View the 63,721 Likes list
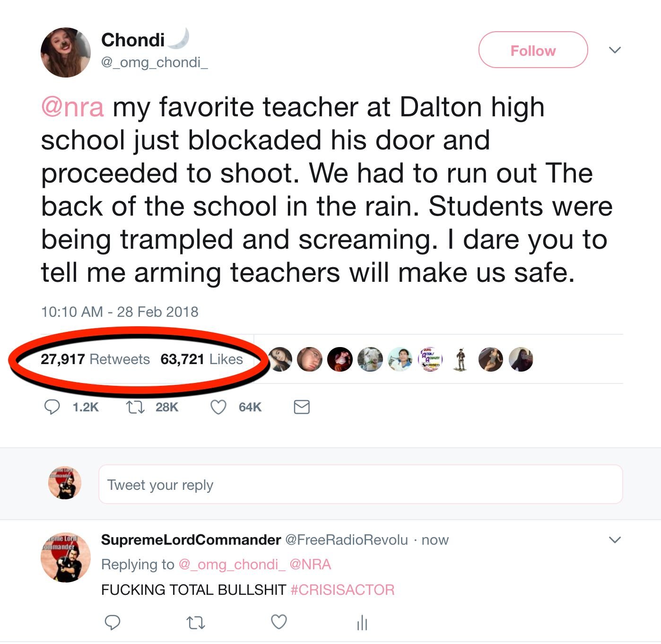 click(x=201, y=359)
